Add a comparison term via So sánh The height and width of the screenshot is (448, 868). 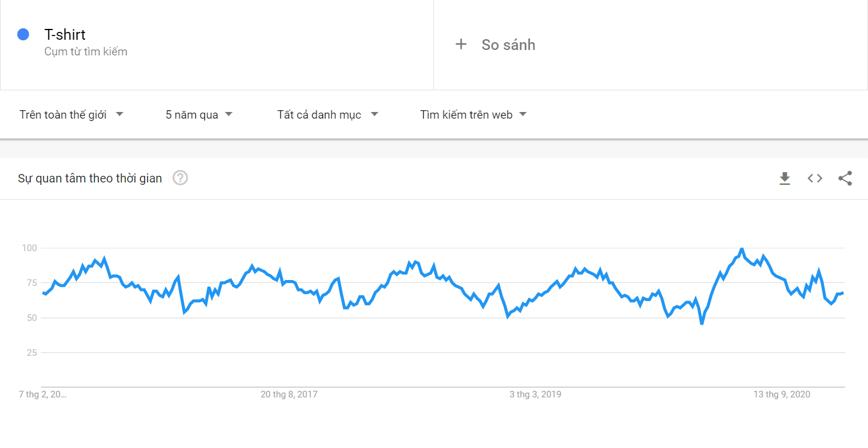[508, 45]
